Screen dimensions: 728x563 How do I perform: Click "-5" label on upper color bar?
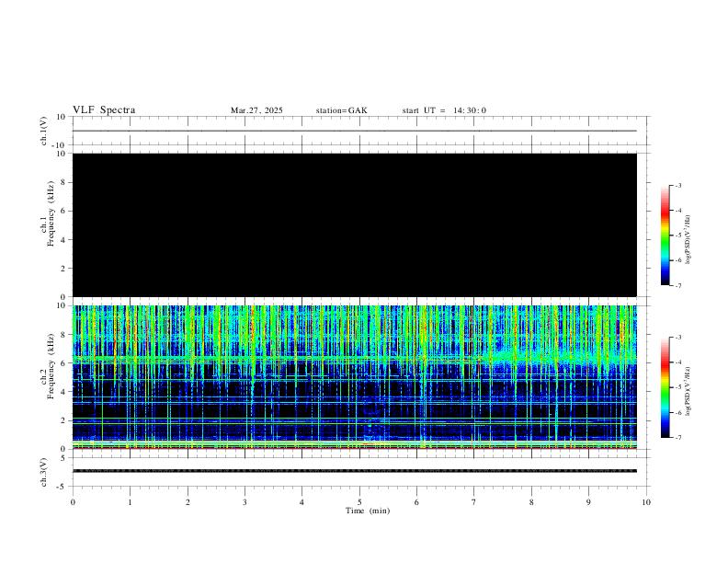click(x=677, y=236)
